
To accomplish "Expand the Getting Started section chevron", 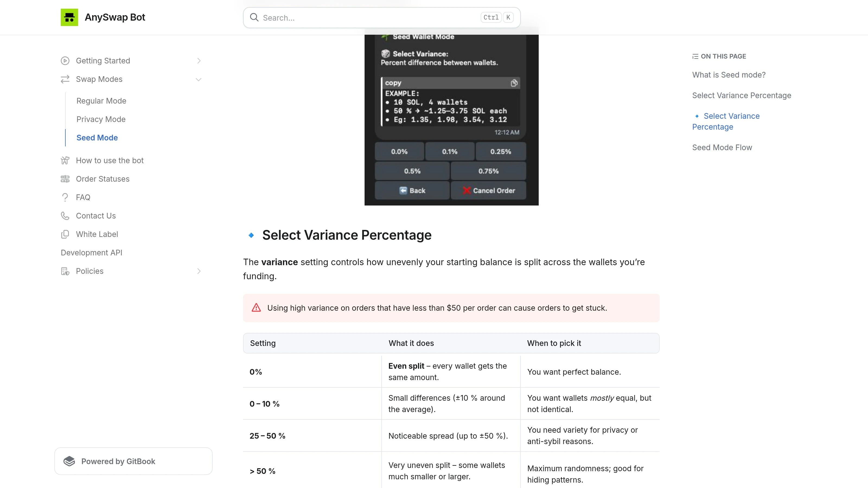I will click(199, 61).
